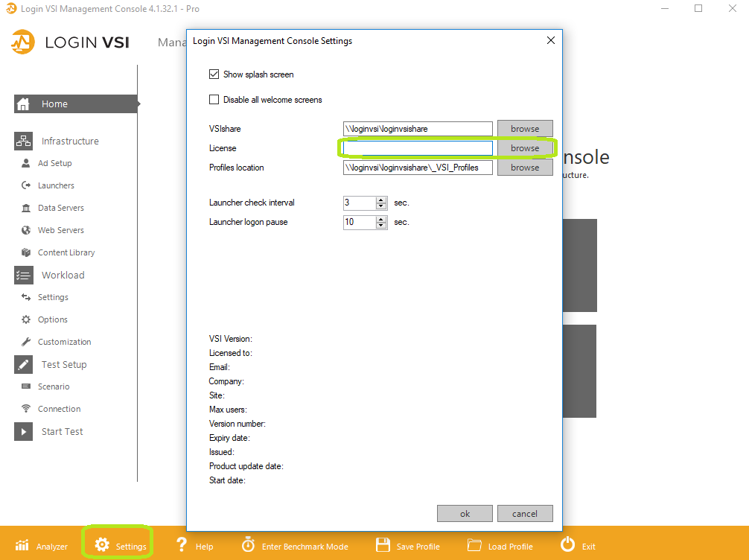Browse for the VSIshare path

pos(525,129)
